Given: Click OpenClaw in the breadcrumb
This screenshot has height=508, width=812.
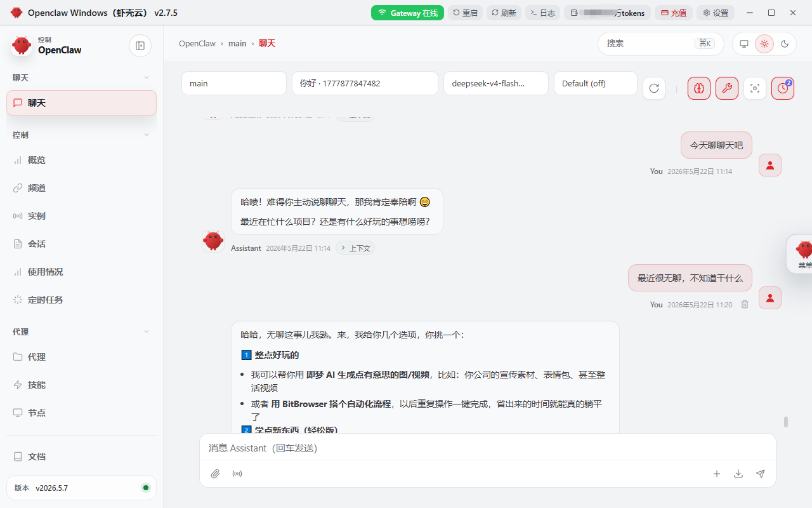Looking at the screenshot, I should [197, 44].
